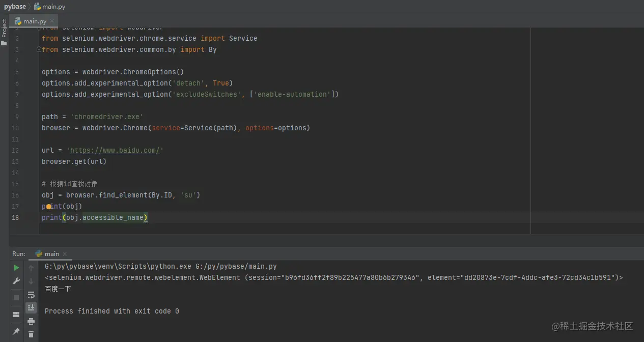The height and width of the screenshot is (342, 644).
Task: Place cursor on 'chromedriver.exe' string
Action: click(106, 117)
